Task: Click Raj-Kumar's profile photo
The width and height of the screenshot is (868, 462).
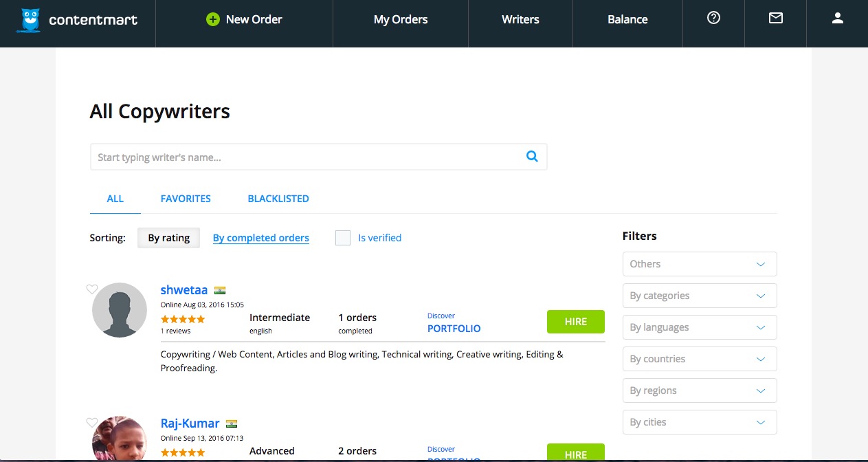Action: click(120, 439)
